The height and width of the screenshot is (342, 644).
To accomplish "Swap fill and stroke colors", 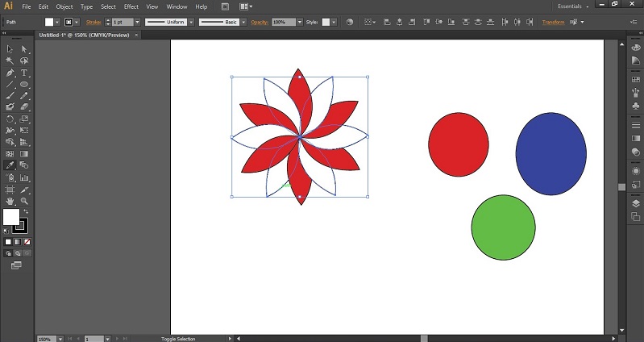I will click(25, 211).
